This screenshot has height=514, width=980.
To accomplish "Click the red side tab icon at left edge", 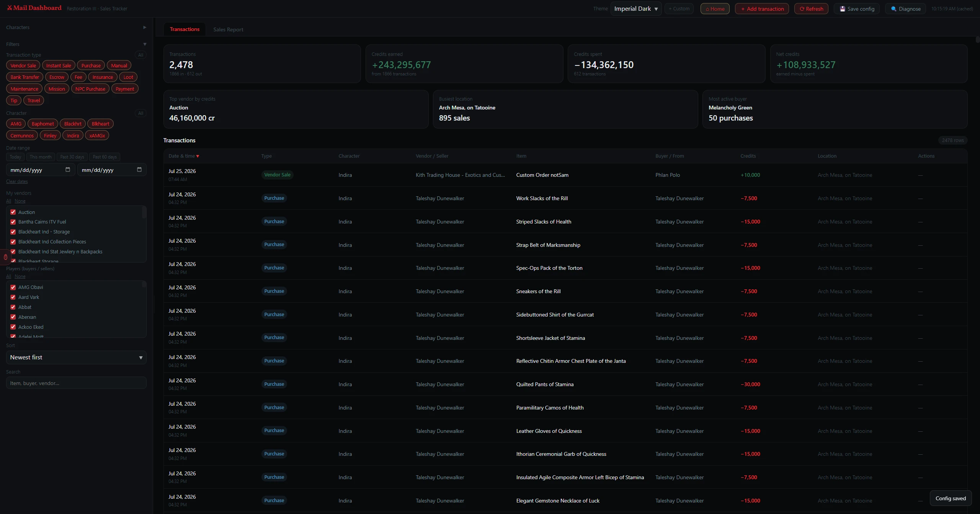I will (5, 257).
